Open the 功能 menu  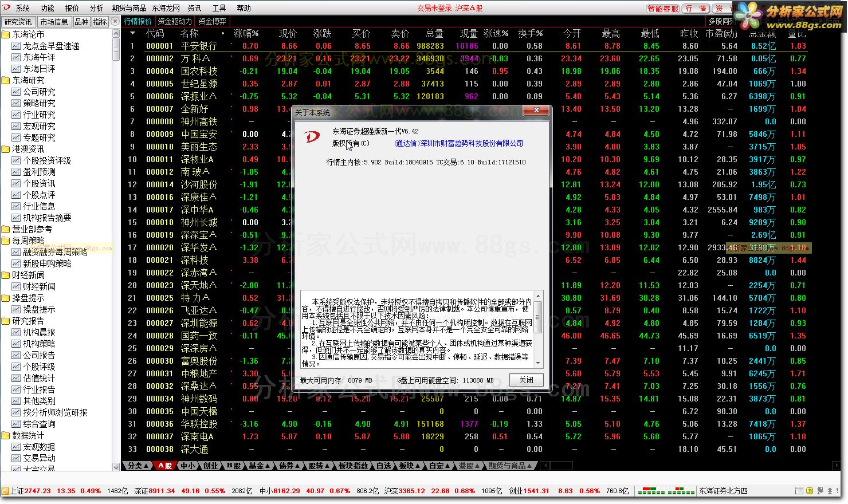tap(48, 8)
